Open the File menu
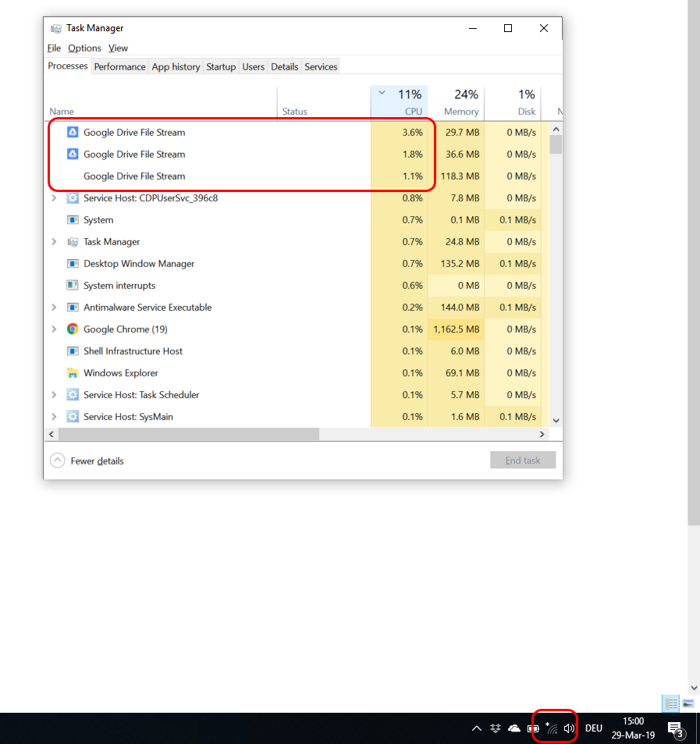 click(x=54, y=48)
